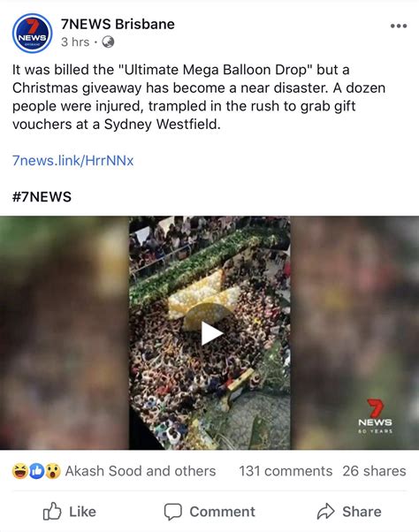Like the post with the thumbs-up icon
Image resolution: width=419 pixels, height=532 pixels.
[52, 512]
